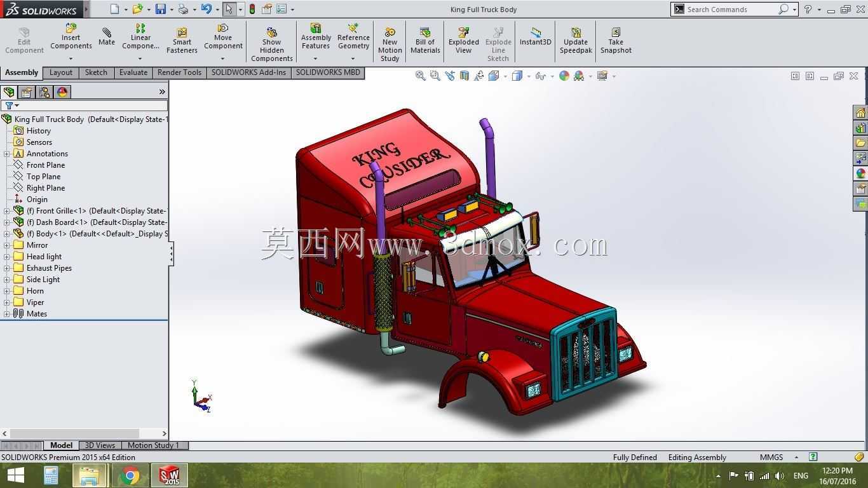The image size is (868, 488).
Task: Toggle the Section View tool
Action: (x=465, y=76)
